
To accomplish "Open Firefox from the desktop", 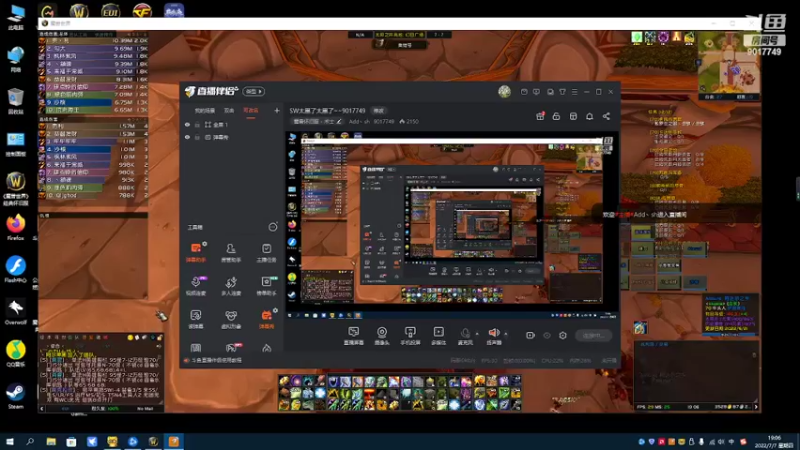I will pyautogui.click(x=16, y=227).
